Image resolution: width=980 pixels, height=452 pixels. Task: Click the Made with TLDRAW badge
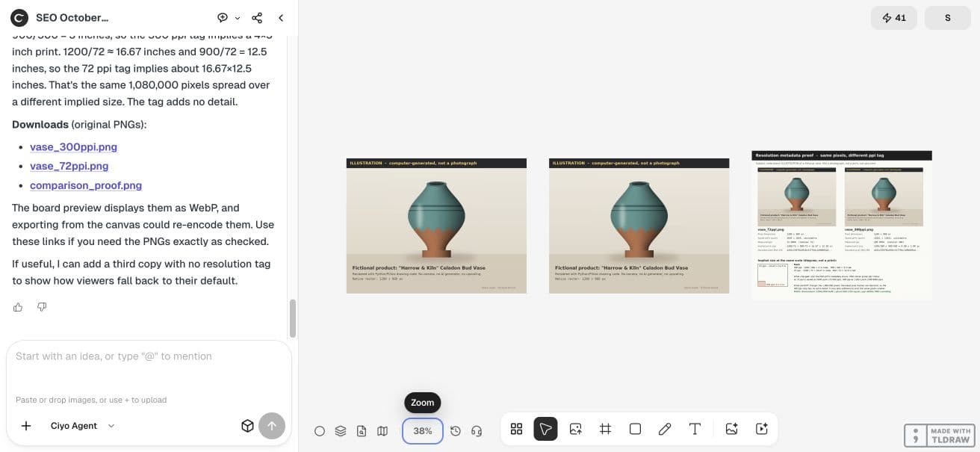point(939,436)
